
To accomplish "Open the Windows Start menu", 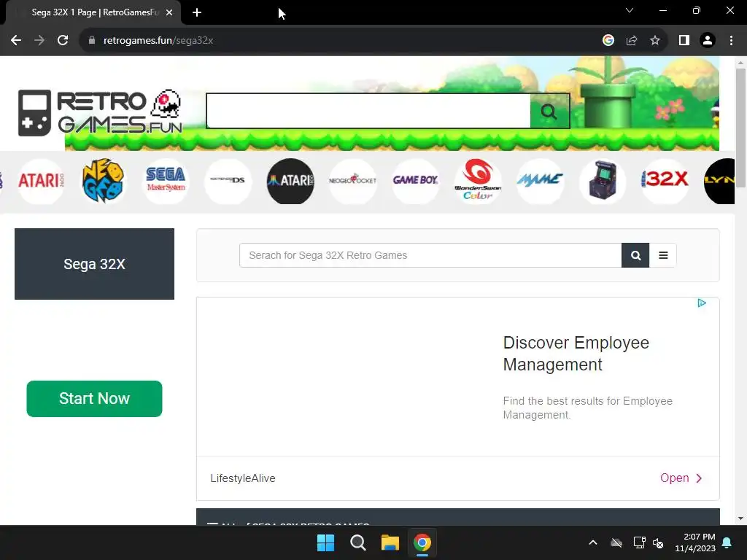I will click(326, 542).
